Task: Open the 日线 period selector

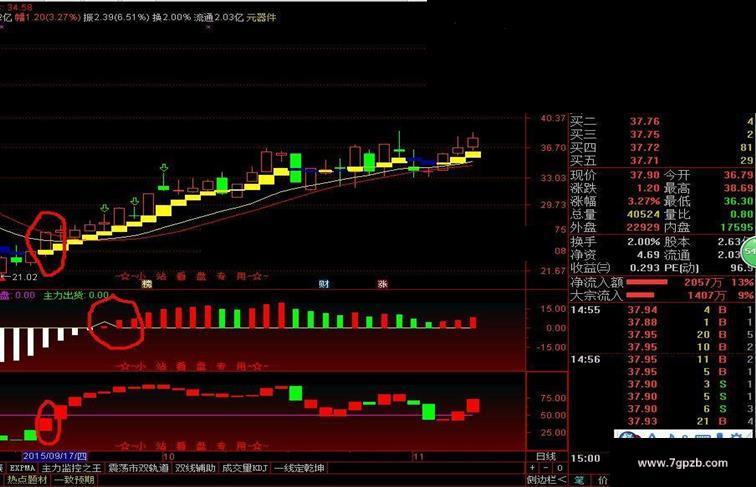Action: point(546,456)
